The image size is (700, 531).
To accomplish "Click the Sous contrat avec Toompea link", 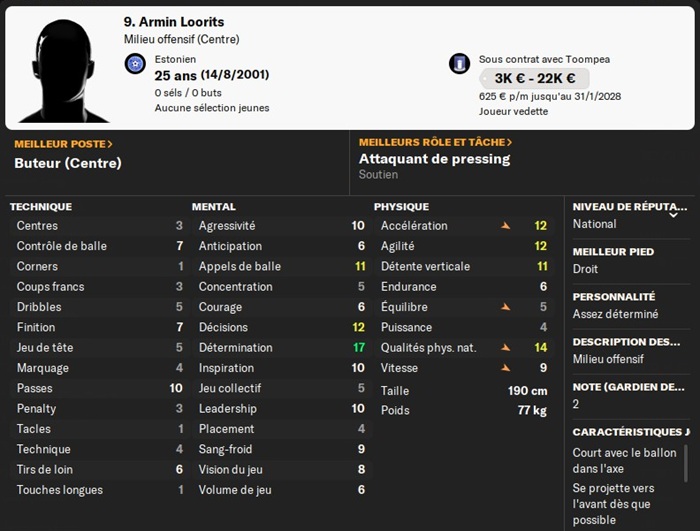I will (x=544, y=59).
